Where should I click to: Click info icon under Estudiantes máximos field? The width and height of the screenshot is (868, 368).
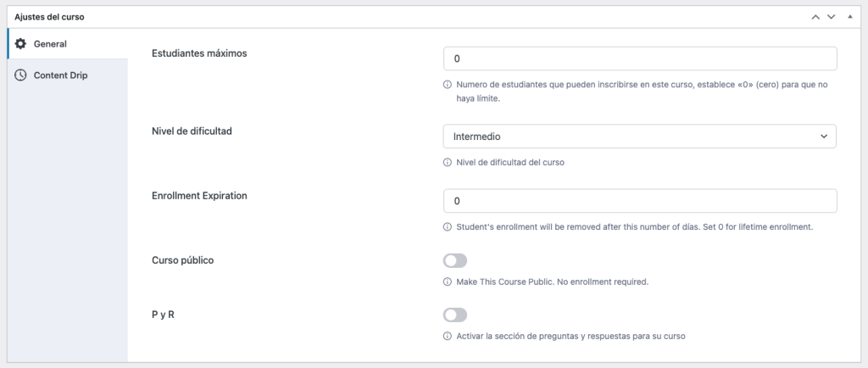(x=447, y=85)
